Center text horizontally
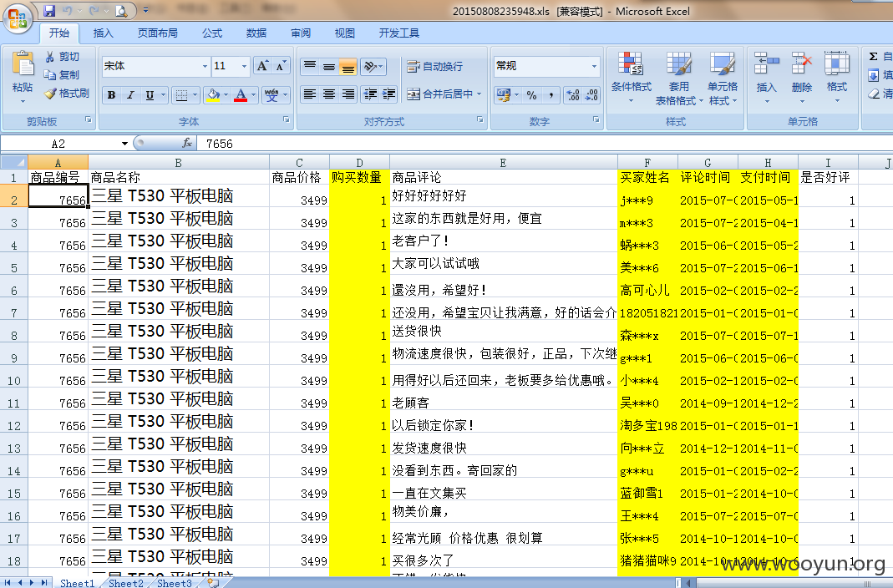Image resolution: width=893 pixels, height=588 pixels. click(x=329, y=94)
